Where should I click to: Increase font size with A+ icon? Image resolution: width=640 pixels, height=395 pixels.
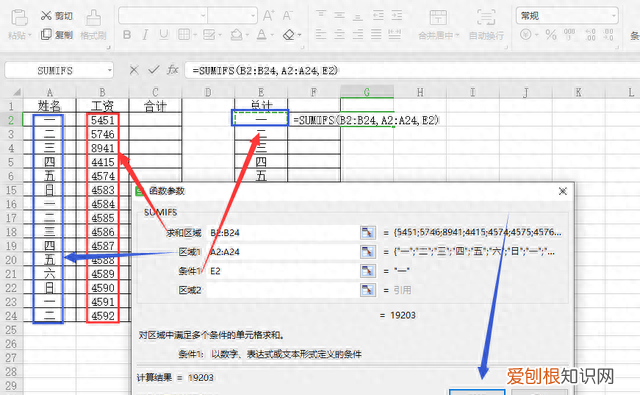click(x=268, y=16)
